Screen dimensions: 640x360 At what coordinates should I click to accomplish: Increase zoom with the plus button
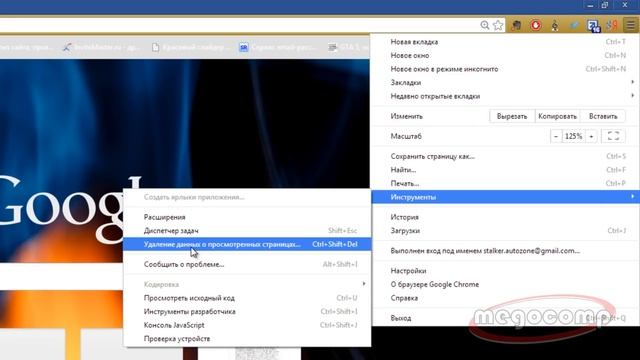[591, 136]
